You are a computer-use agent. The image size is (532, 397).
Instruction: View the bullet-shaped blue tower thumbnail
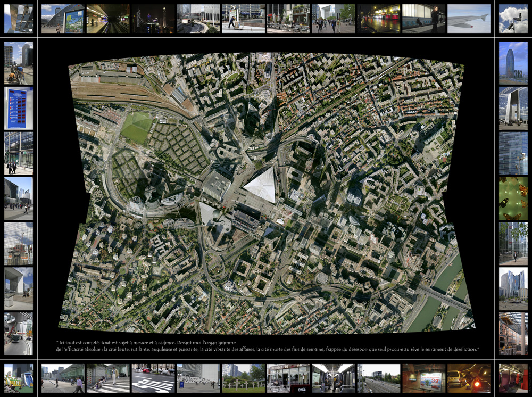click(513, 63)
